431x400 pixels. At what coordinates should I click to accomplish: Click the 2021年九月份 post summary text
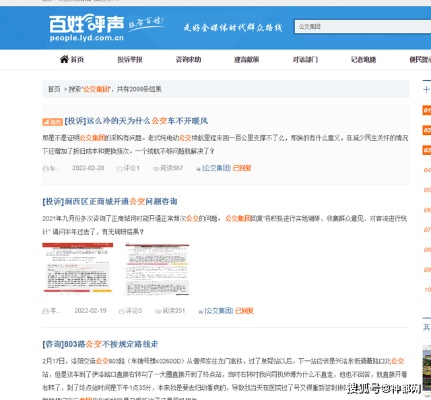225,225
